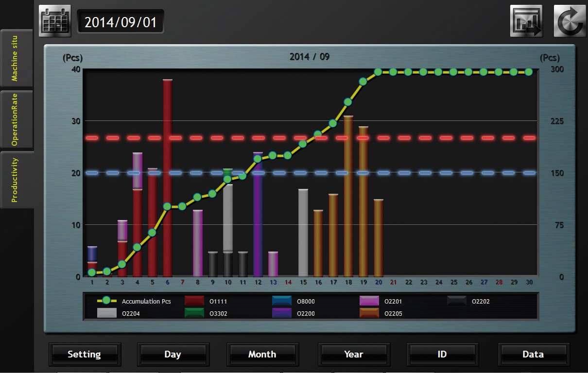Image resolution: width=588 pixels, height=373 pixels.
Task: Switch to the Productivity tab
Action: pyautogui.click(x=16, y=180)
